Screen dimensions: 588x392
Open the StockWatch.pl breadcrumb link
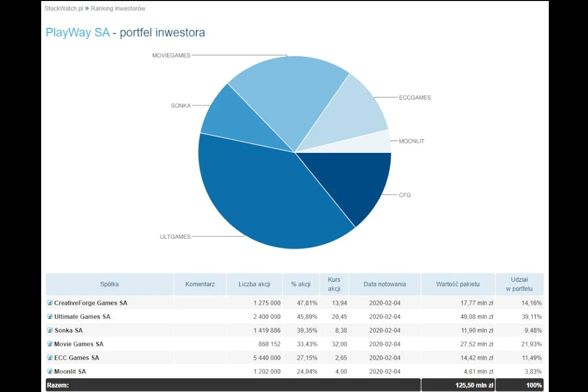pyautogui.click(x=64, y=8)
